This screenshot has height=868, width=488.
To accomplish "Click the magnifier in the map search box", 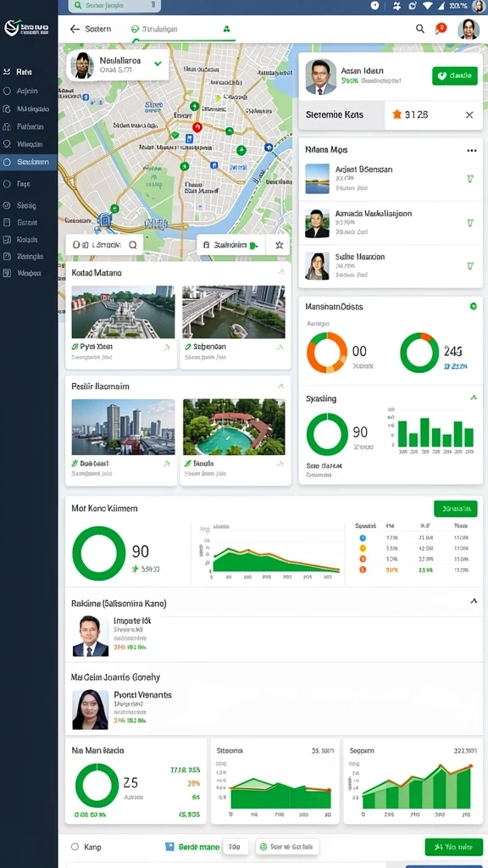I will pos(133,244).
